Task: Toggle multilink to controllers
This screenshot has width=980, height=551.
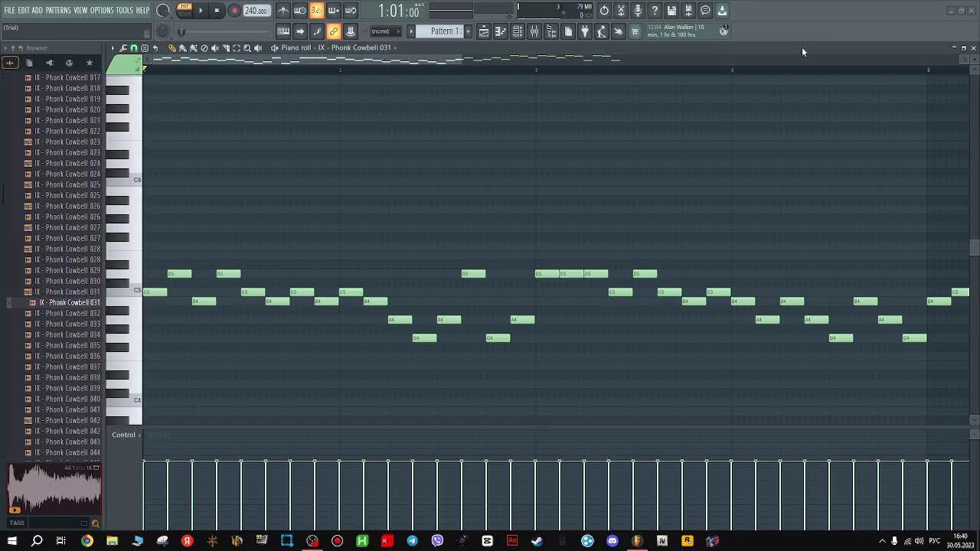Action: (351, 31)
